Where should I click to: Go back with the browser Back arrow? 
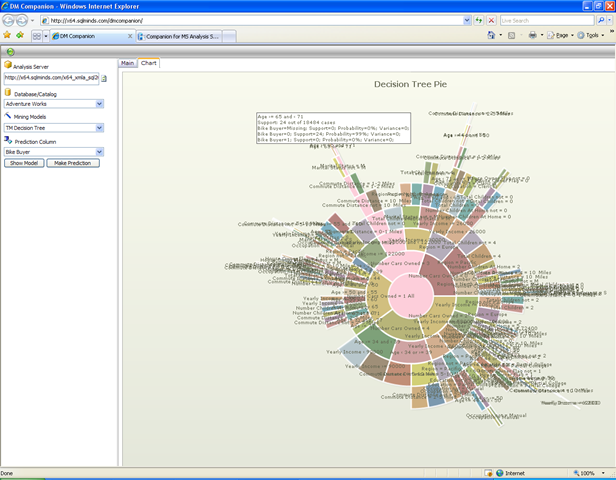[8, 20]
